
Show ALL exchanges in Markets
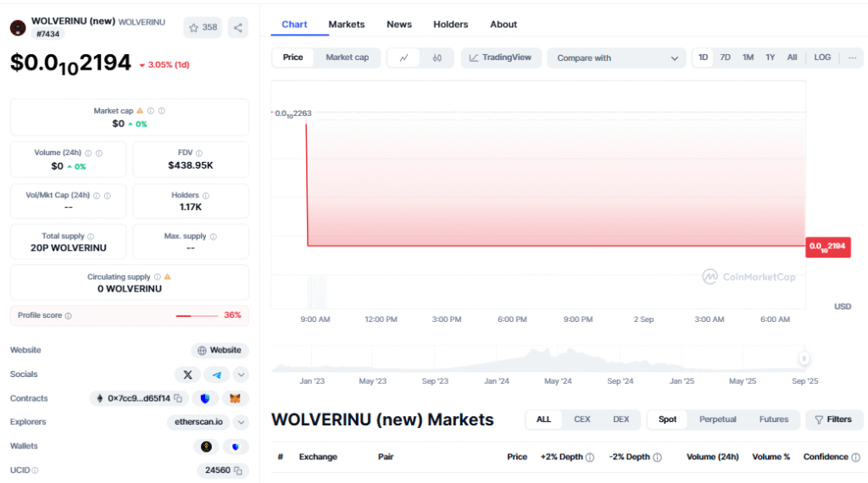point(543,419)
